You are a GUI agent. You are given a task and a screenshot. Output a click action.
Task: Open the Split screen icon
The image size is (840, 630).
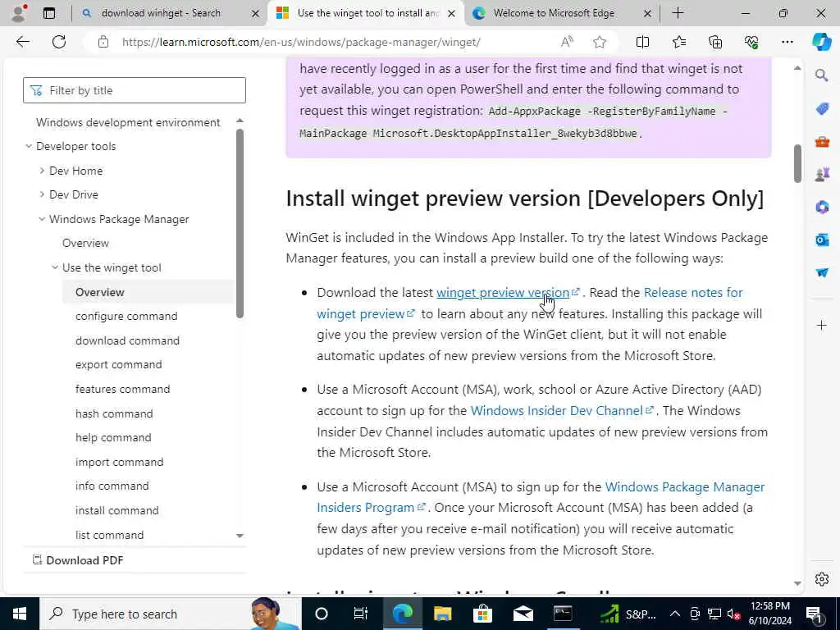pyautogui.click(x=642, y=42)
